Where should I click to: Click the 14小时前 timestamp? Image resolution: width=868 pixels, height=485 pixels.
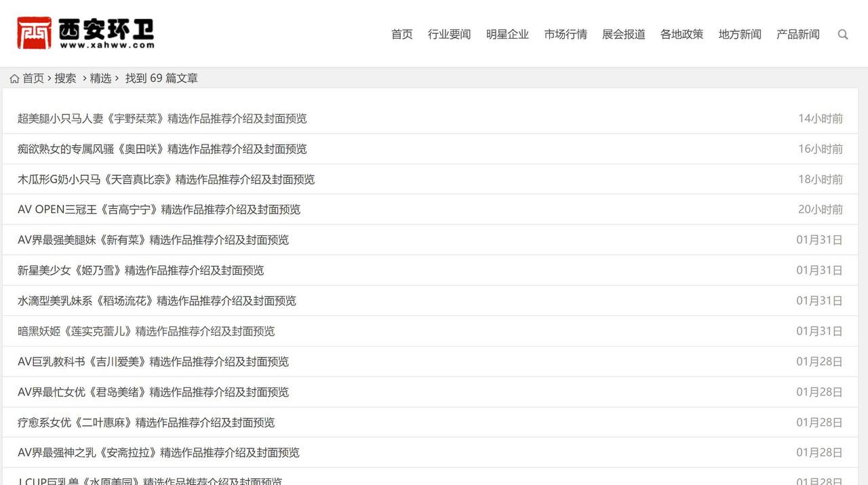pyautogui.click(x=821, y=119)
